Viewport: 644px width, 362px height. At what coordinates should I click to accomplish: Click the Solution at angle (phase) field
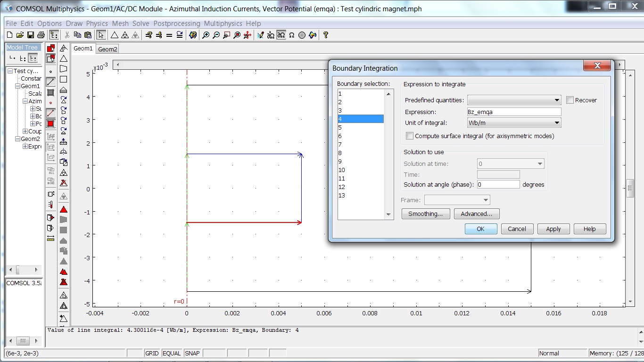498,184
